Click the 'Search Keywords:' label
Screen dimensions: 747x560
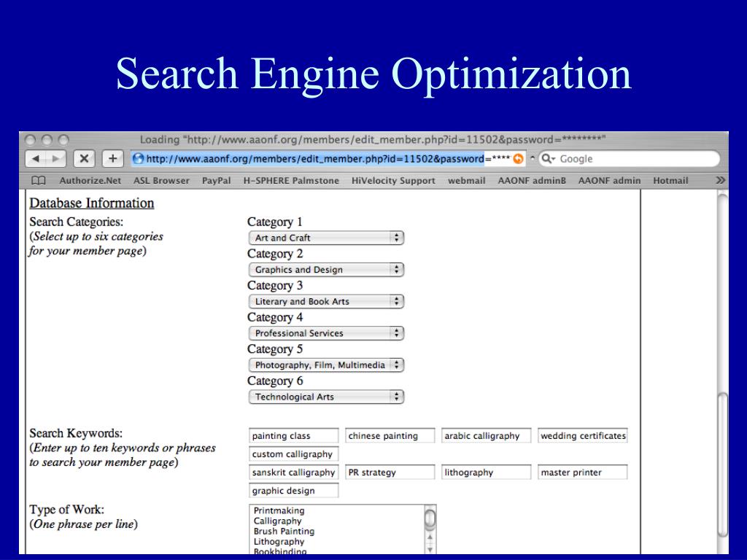(x=76, y=433)
